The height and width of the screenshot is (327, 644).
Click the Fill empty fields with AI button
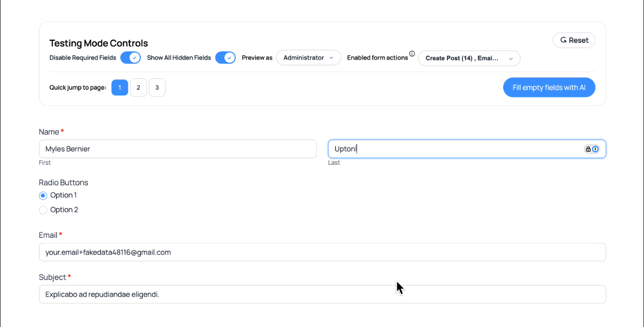click(549, 87)
